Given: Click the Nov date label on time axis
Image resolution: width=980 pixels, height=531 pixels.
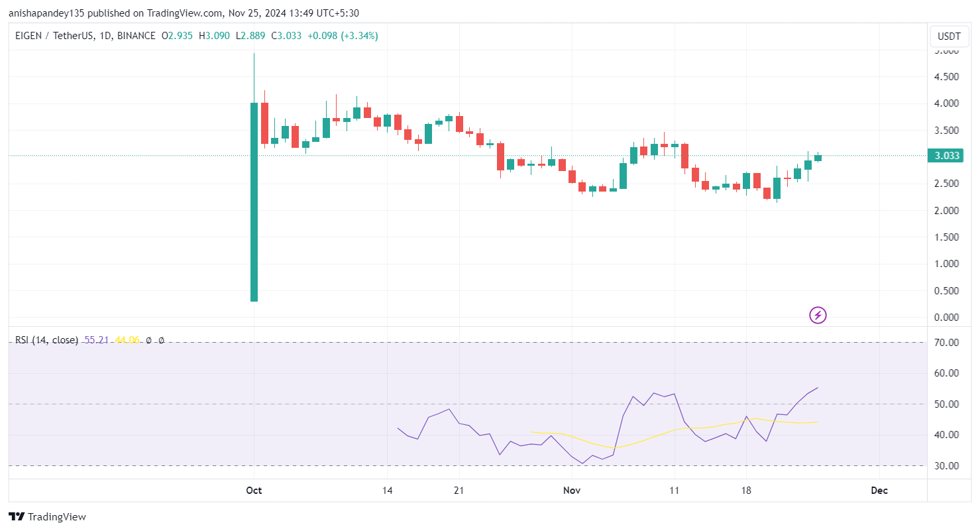Looking at the screenshot, I should pyautogui.click(x=571, y=491).
